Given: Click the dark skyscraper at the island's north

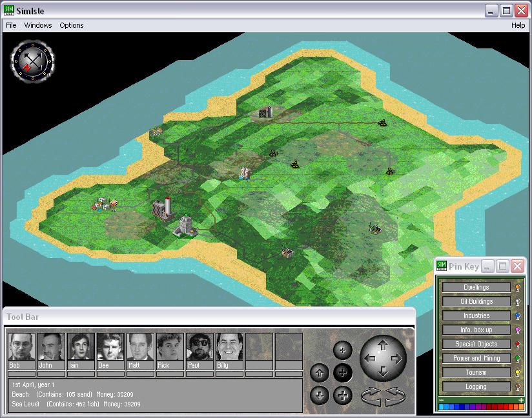Looking at the screenshot, I should coord(265,112).
